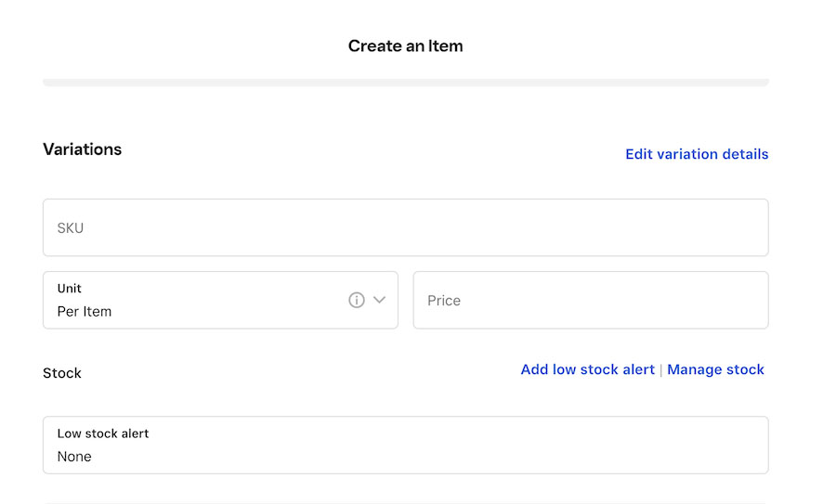
Task: Click the info icon in Unit field
Action: pos(357,300)
